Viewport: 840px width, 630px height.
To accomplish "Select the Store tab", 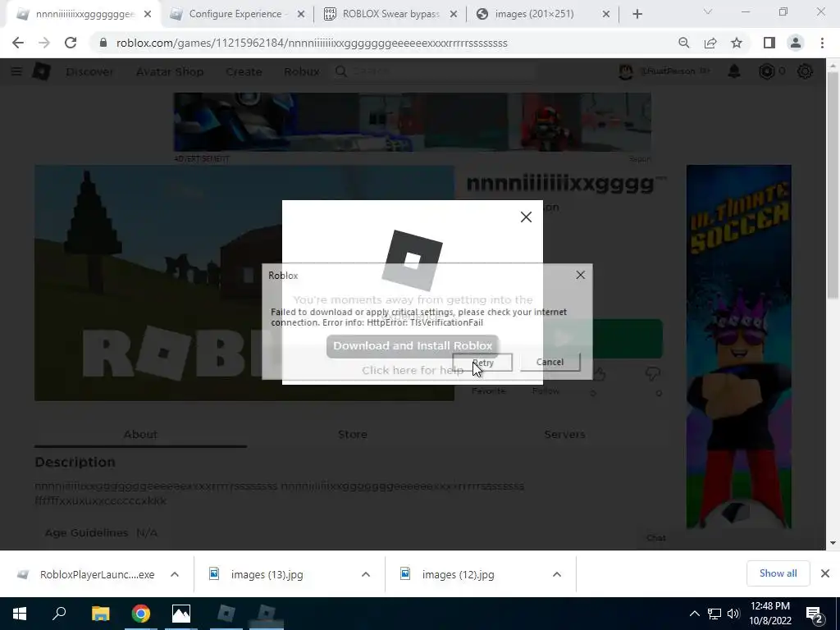I will point(353,435).
